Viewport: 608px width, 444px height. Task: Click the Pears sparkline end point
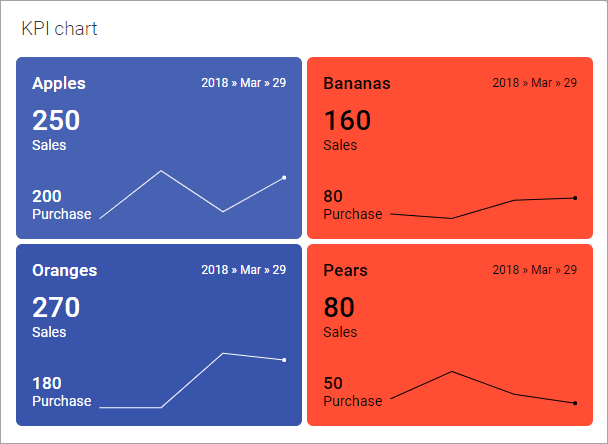(575, 403)
